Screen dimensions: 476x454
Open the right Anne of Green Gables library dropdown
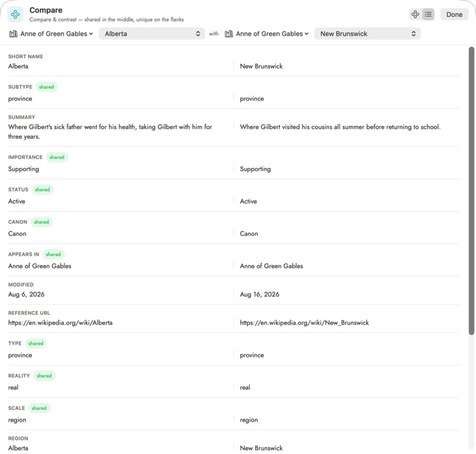(x=267, y=34)
